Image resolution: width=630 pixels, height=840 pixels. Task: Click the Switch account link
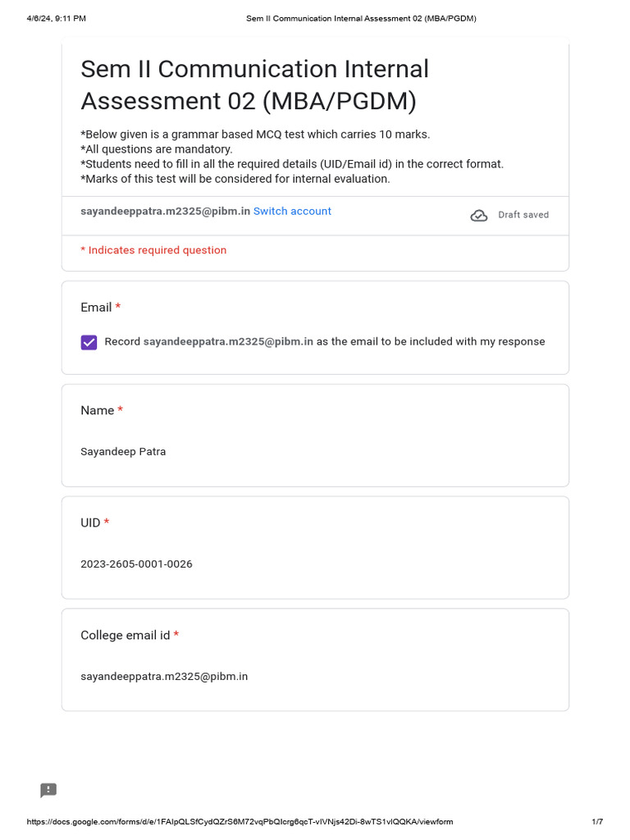(292, 211)
